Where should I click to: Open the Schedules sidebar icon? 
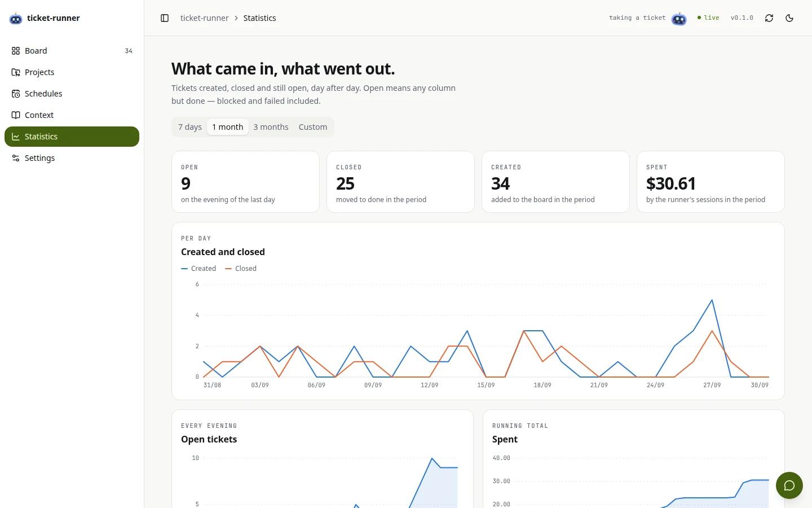[16, 94]
